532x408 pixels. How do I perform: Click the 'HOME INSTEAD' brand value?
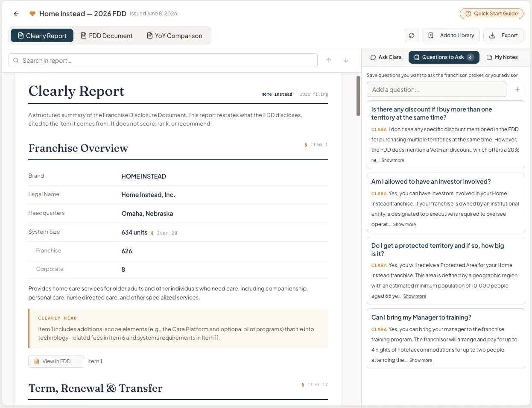pyautogui.click(x=144, y=176)
